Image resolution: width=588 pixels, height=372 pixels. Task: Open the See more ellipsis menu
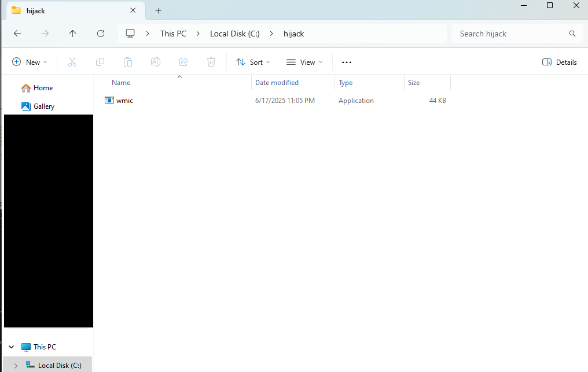coord(347,62)
